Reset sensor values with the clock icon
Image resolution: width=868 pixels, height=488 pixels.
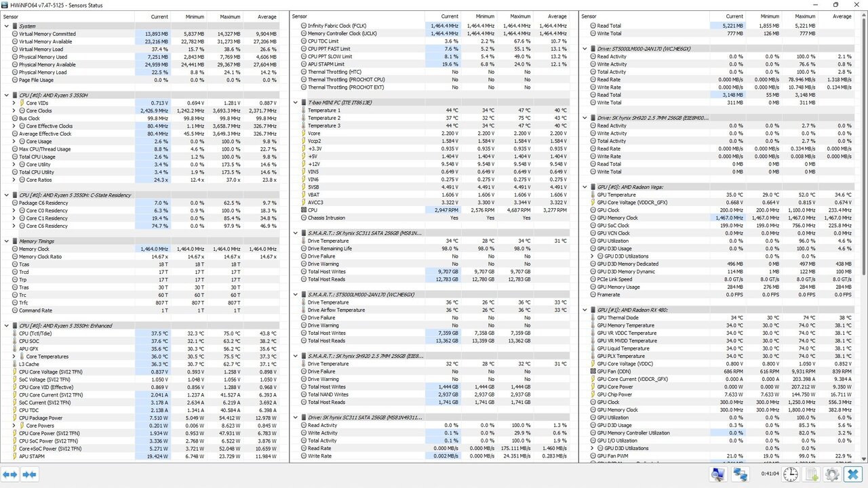pyautogui.click(x=791, y=474)
